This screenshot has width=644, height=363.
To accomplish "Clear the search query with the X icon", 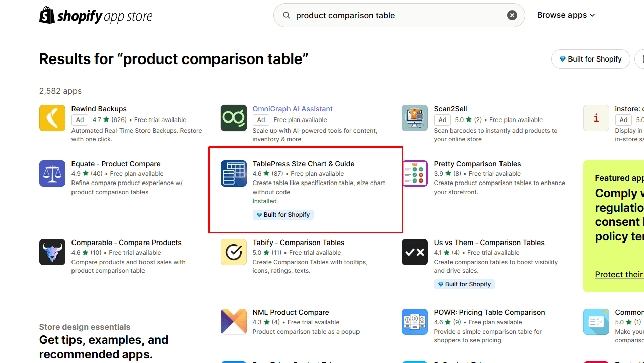I will click(512, 15).
